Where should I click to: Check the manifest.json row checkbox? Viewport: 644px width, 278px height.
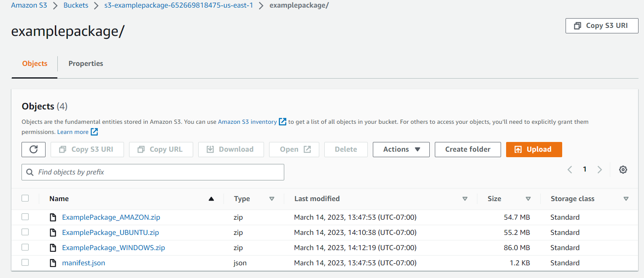click(x=25, y=262)
